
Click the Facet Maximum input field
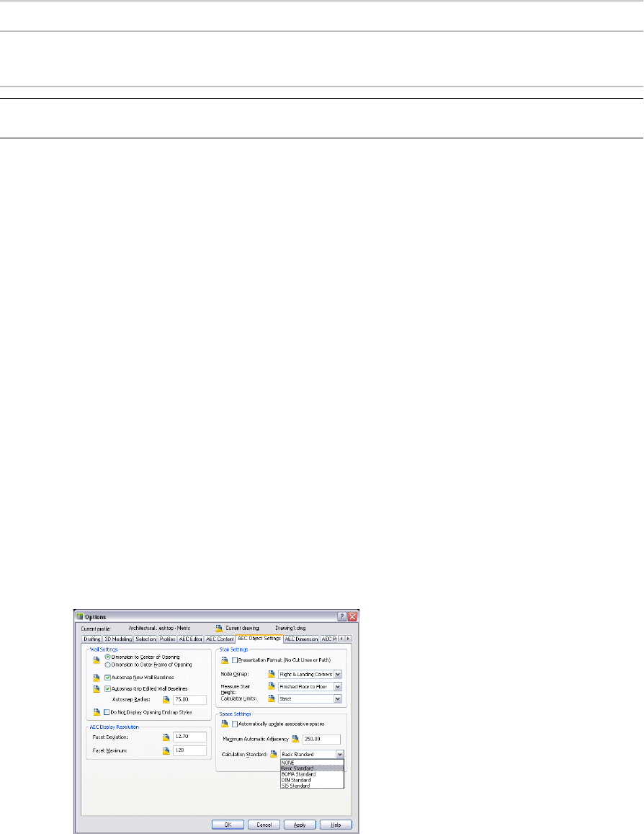(x=189, y=750)
